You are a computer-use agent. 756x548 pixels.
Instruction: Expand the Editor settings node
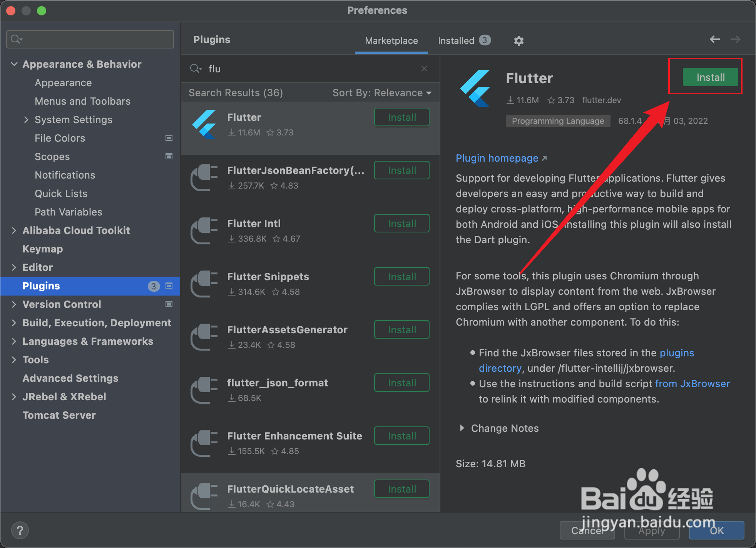14,267
